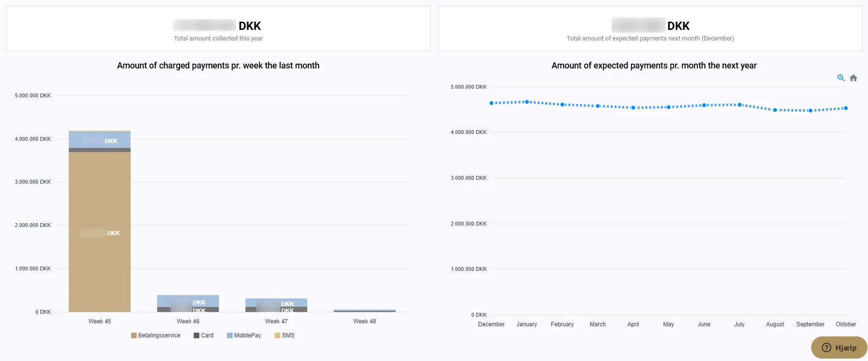868x361 pixels.
Task: Click the Betalingsservice tan color swatch
Action: 133,335
